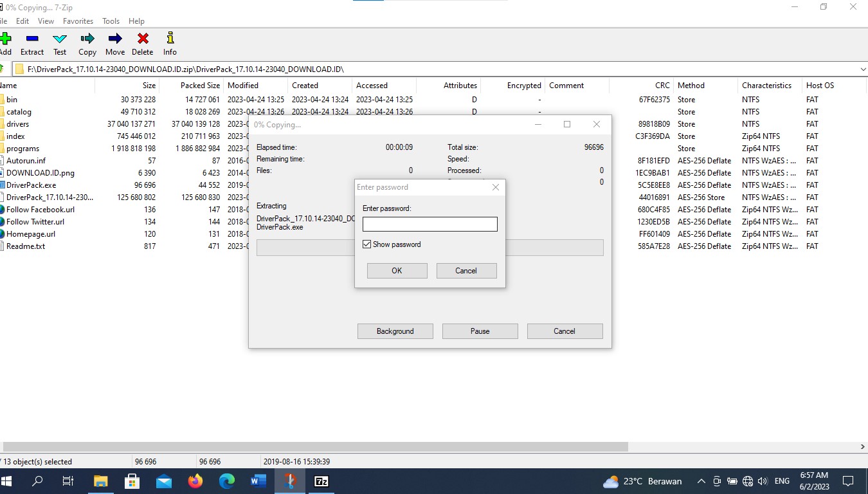Screen dimensions: 868x494
Task: Open the notification center icon
Action: (848, 481)
